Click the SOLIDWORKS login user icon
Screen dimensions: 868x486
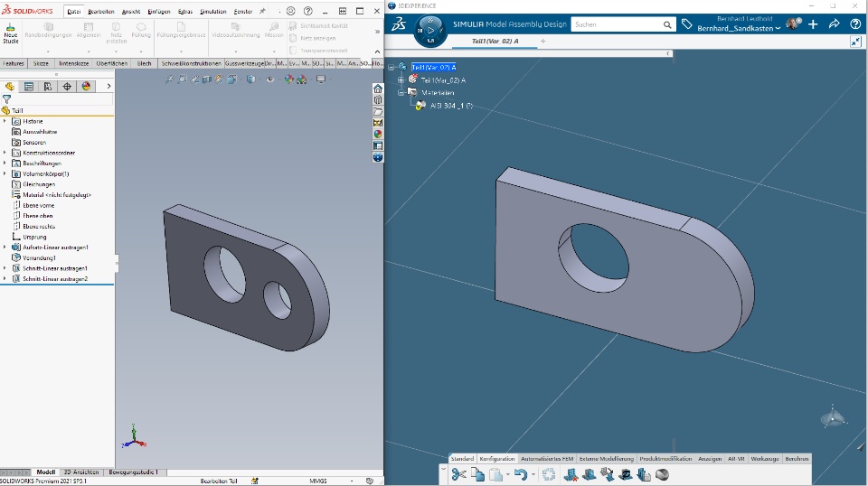290,11
